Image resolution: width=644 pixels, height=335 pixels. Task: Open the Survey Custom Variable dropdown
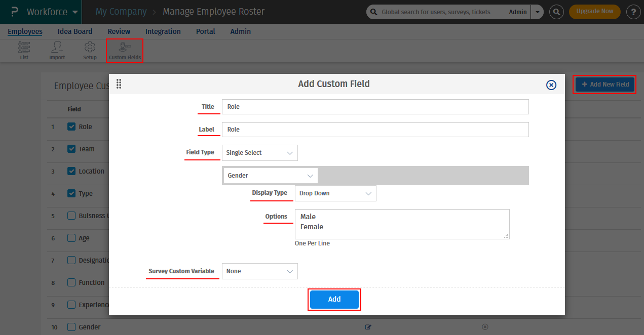259,271
